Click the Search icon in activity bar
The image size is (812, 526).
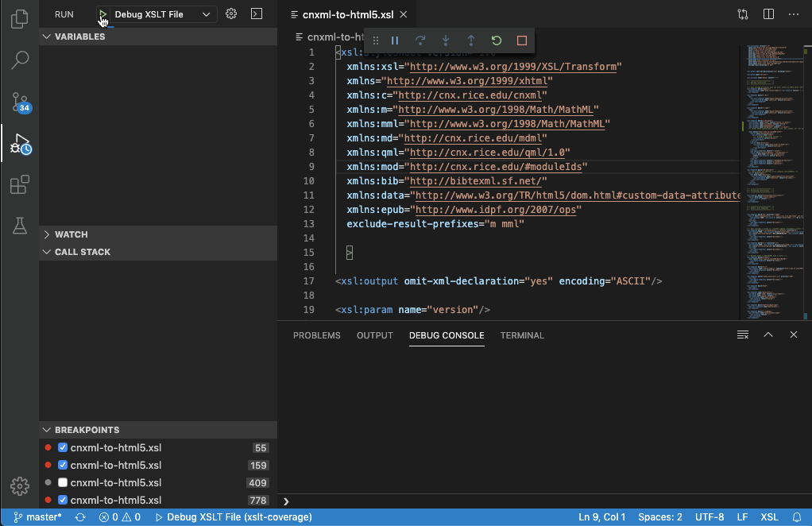point(19,60)
